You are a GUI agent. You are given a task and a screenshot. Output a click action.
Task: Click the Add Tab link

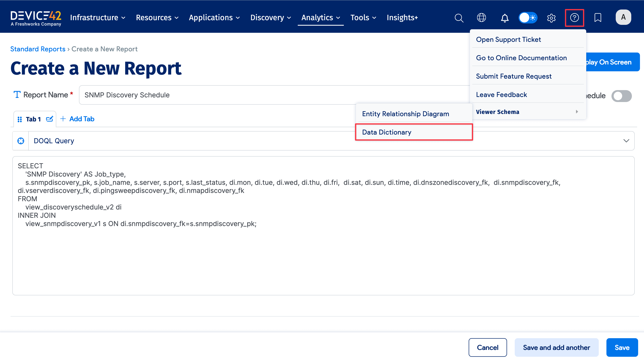(x=78, y=119)
